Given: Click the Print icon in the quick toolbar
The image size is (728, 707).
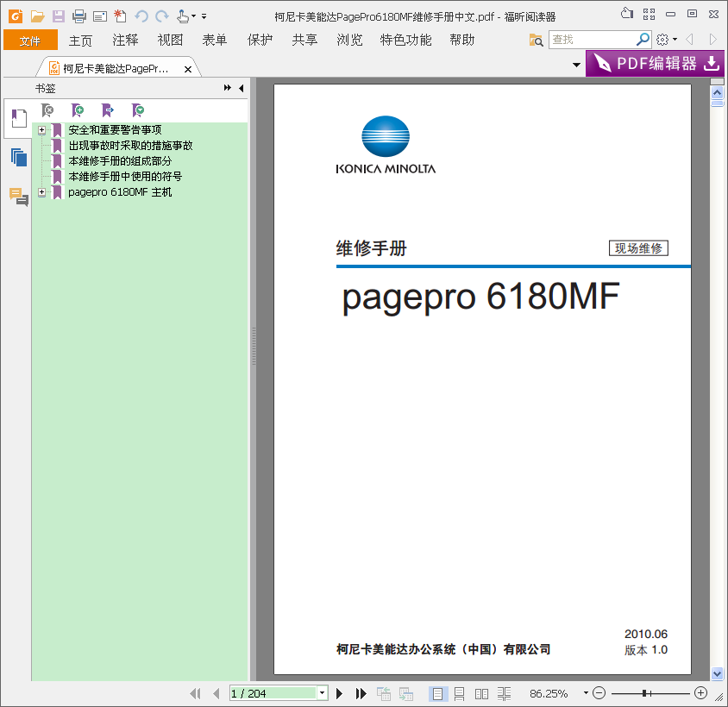Looking at the screenshot, I should (79, 16).
